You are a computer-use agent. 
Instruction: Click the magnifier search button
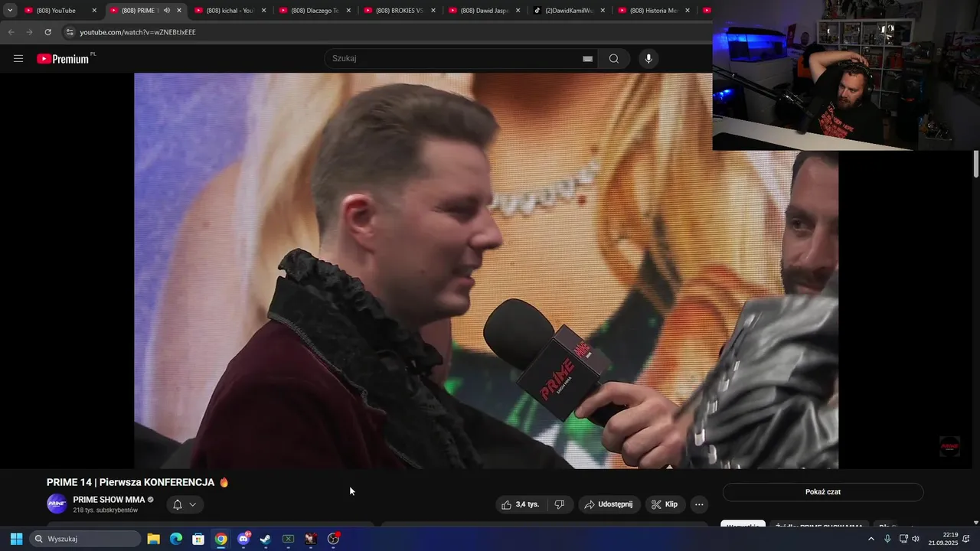coord(614,59)
